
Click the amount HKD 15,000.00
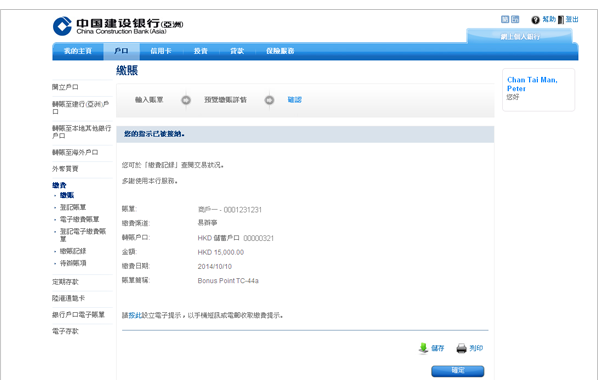[220, 253]
